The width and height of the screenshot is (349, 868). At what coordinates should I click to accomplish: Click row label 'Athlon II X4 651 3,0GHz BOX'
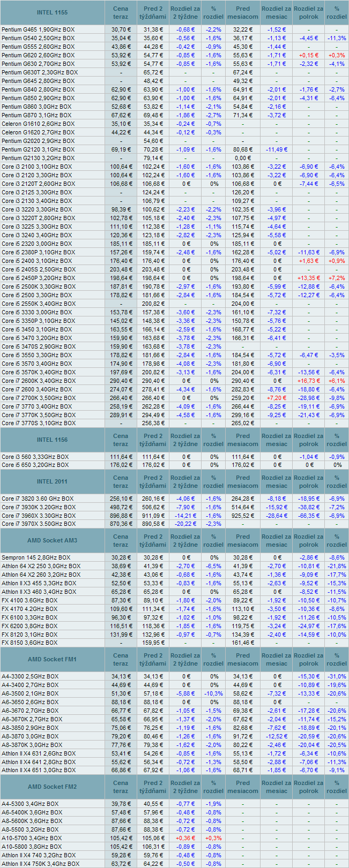39,770
